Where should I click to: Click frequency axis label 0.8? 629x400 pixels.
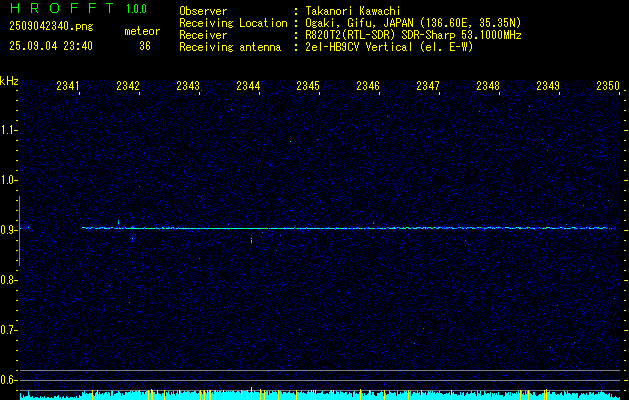coord(8,280)
